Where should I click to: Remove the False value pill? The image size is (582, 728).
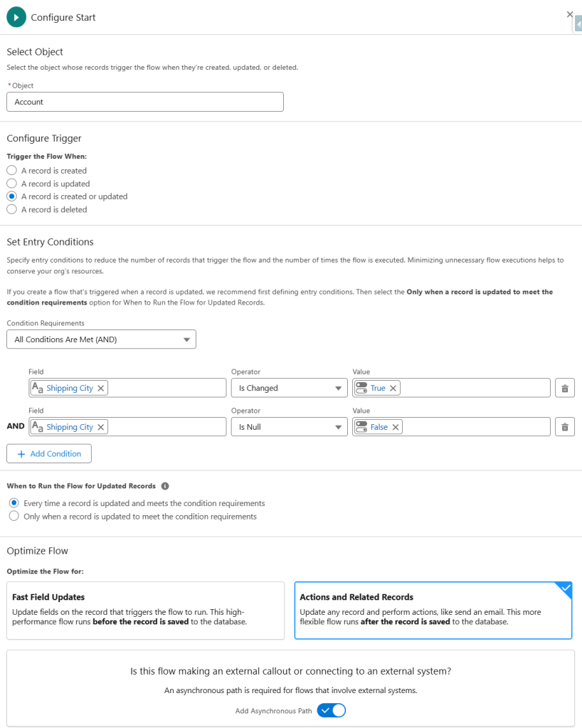pyautogui.click(x=396, y=427)
